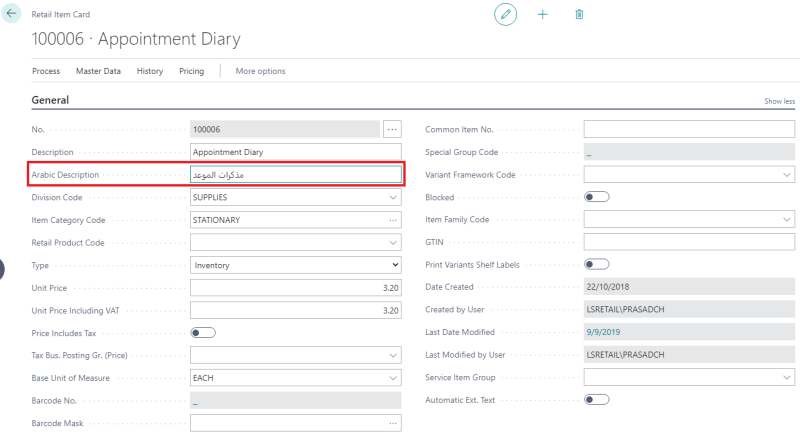Click the back arrow icon
The image size is (800, 444).
[11, 13]
